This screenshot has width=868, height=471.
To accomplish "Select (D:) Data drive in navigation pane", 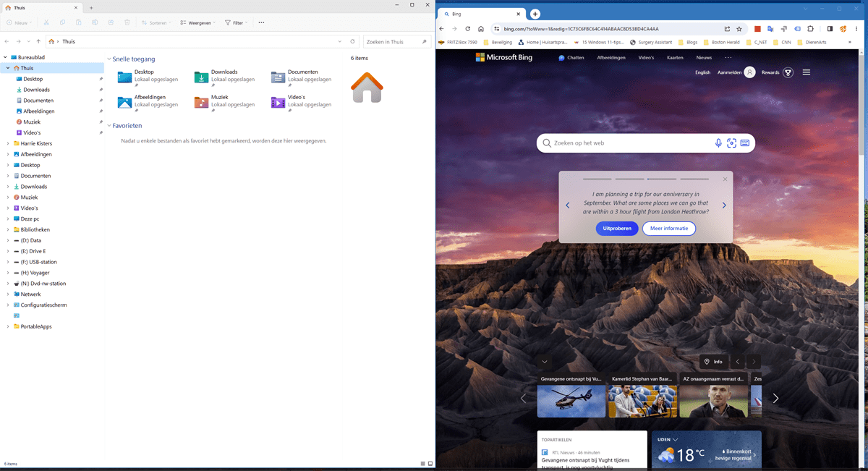I will pos(31,240).
